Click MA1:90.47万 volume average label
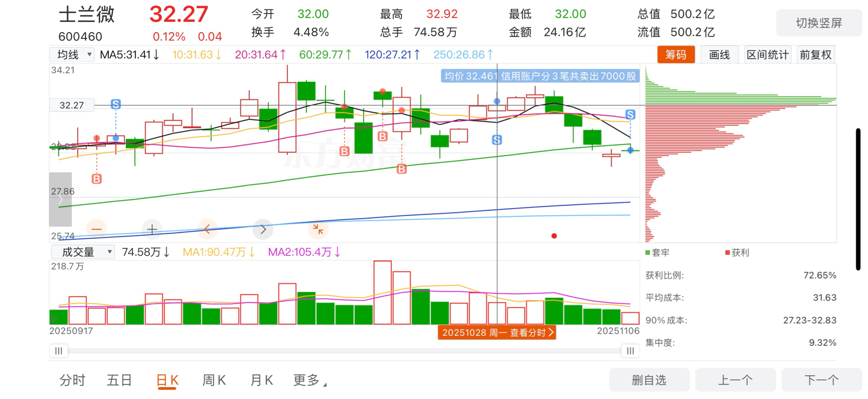The width and height of the screenshot is (868, 399). click(219, 252)
